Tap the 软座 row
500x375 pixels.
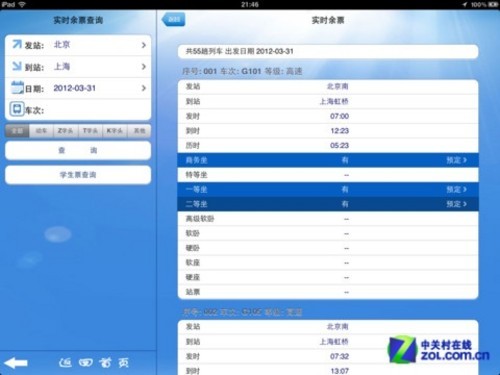click(x=328, y=263)
